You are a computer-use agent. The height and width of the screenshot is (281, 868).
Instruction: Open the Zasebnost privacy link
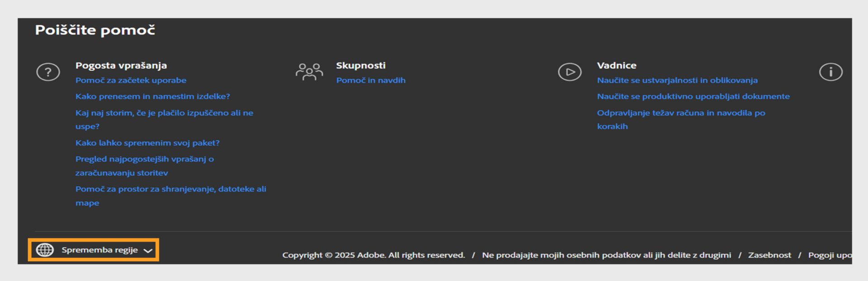769,255
